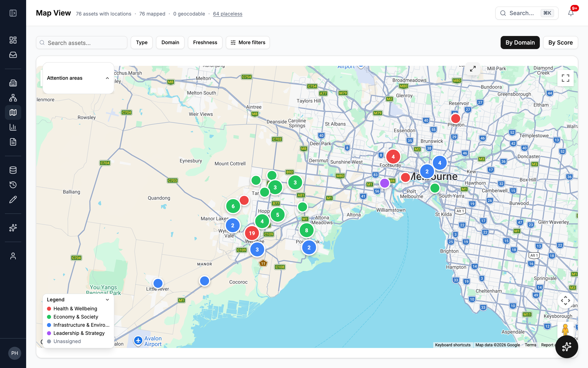This screenshot has height=368, width=588.
Task: Open Keyboard shortcuts on map
Action: tap(453, 345)
